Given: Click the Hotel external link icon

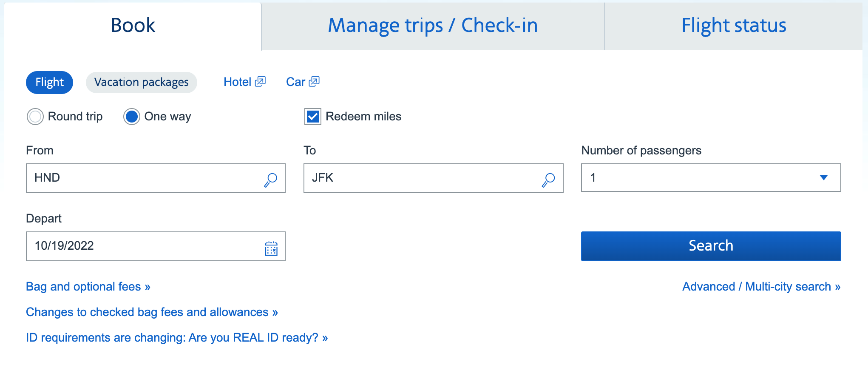Looking at the screenshot, I should tap(260, 81).
